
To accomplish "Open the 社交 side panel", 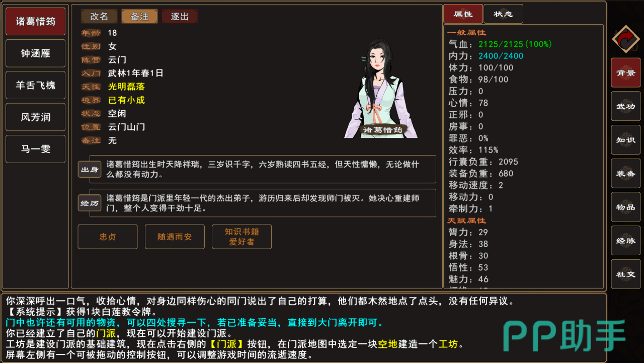I will pos(626,274).
